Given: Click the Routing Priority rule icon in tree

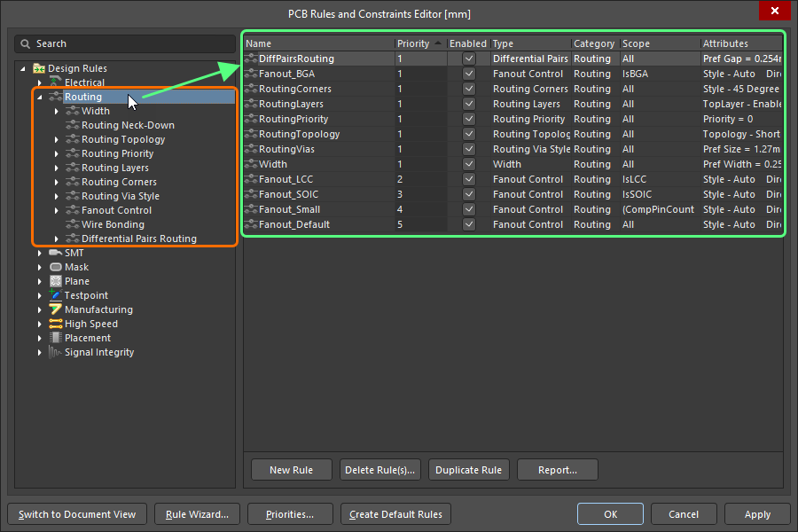Looking at the screenshot, I should click(73, 153).
